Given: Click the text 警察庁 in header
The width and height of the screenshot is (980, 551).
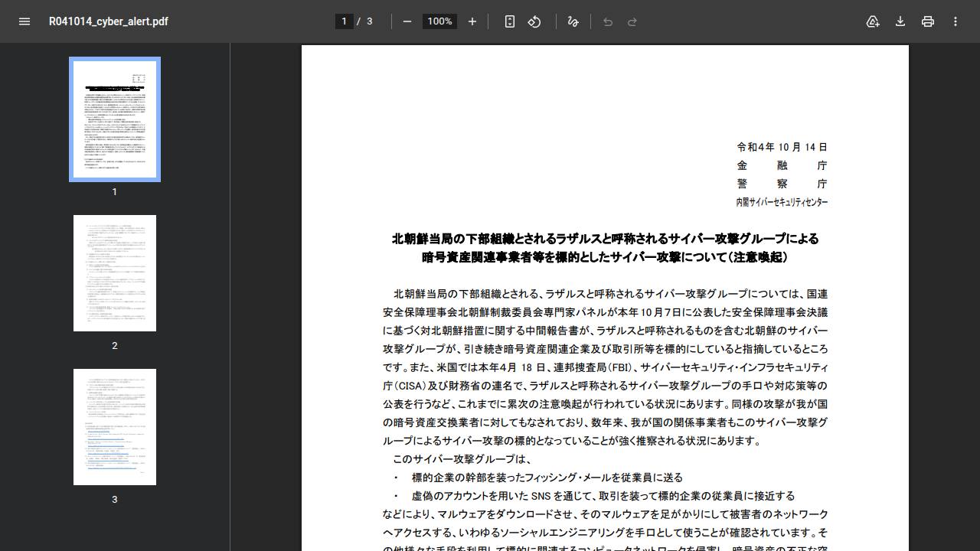Looking at the screenshot, I should pos(782,184).
